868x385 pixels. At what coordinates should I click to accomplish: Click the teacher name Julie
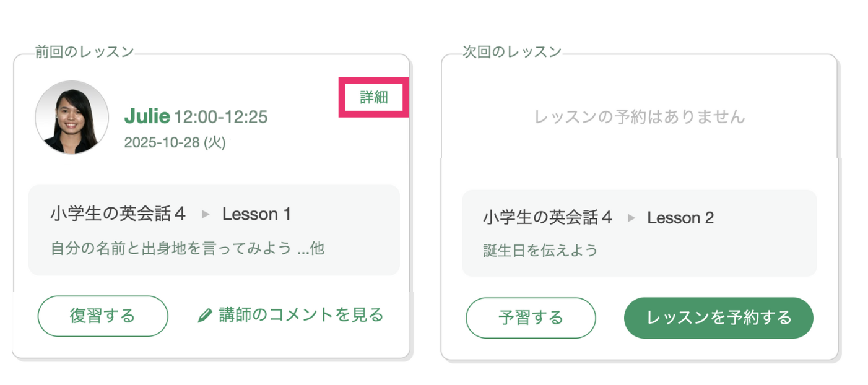pyautogui.click(x=147, y=116)
